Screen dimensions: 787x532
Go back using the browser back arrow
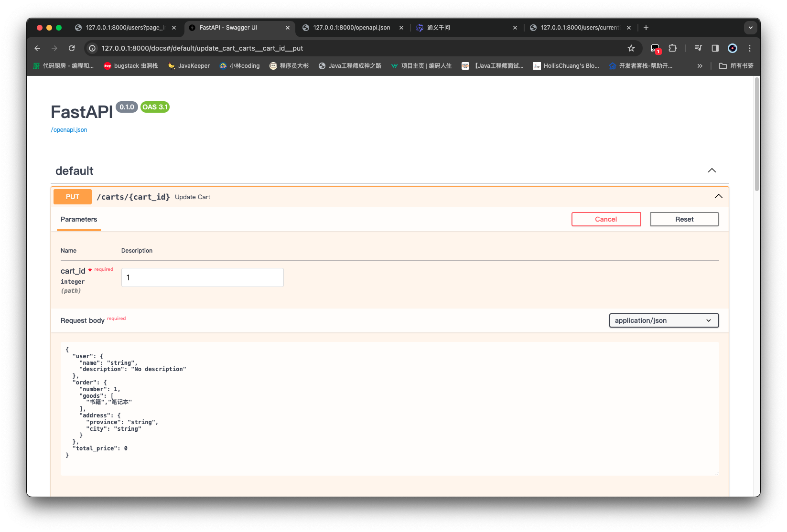[x=37, y=48]
